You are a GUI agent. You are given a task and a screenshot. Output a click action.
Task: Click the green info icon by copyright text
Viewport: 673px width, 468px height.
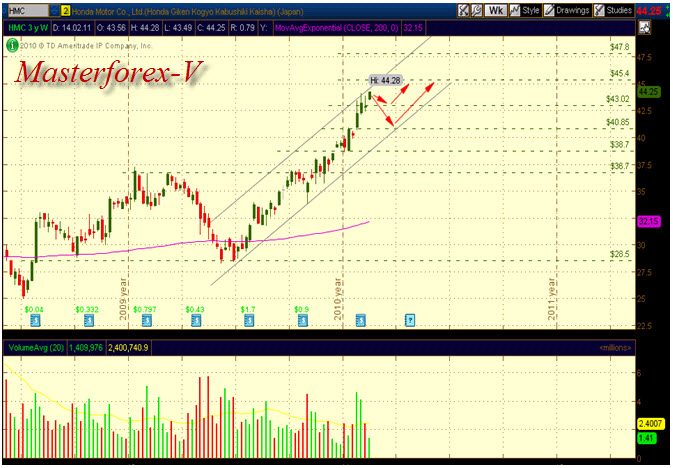(x=12, y=45)
